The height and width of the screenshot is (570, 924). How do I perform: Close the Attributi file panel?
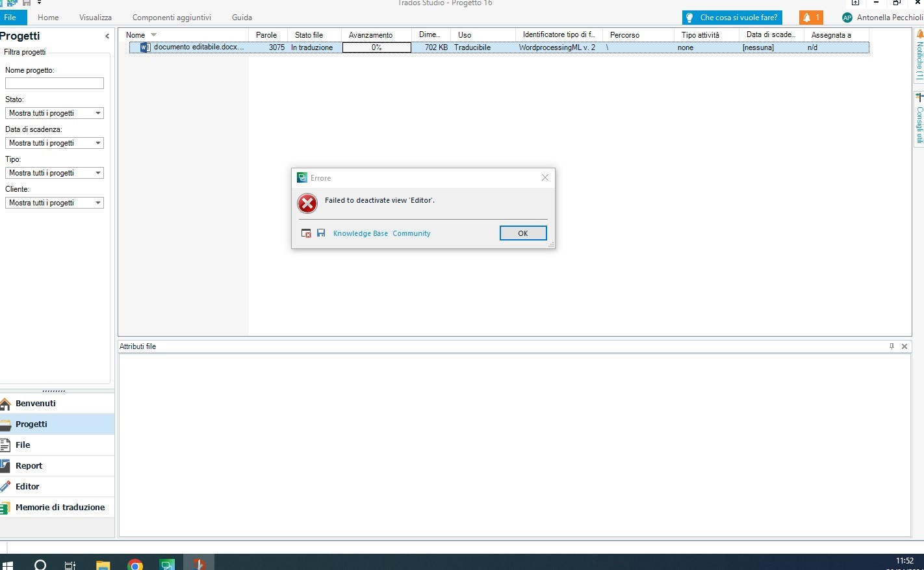click(905, 346)
